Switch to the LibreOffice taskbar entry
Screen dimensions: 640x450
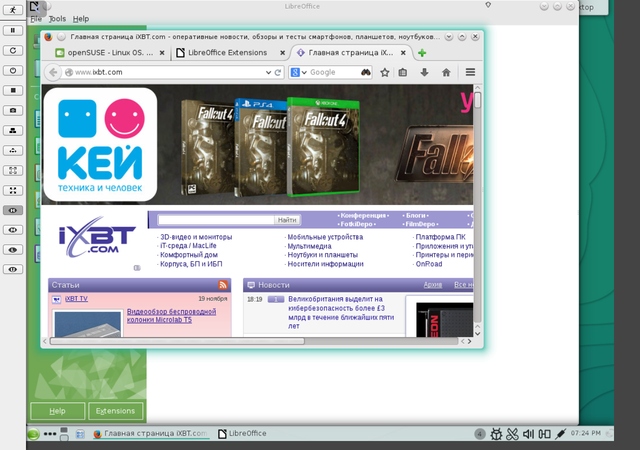(242, 434)
